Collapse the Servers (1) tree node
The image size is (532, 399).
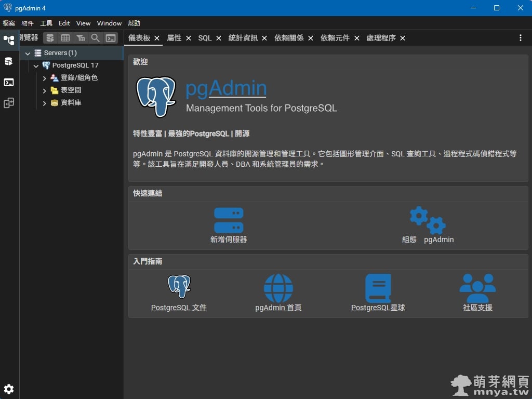tap(28, 53)
